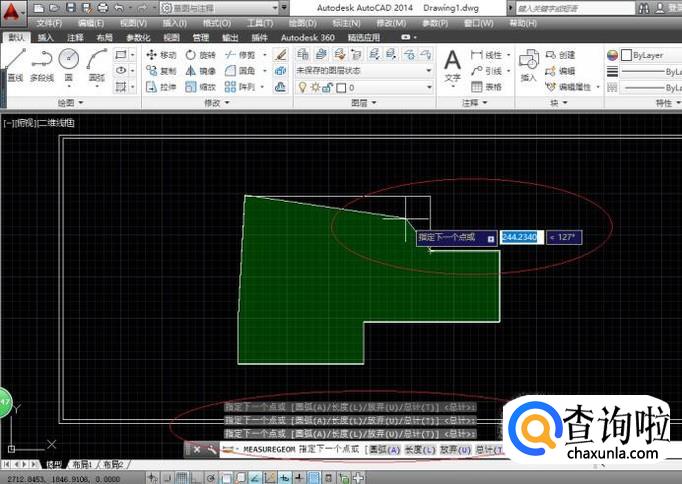Switch to the Autodesk 360 ribbon tab
682x484 pixels.
pos(313,38)
